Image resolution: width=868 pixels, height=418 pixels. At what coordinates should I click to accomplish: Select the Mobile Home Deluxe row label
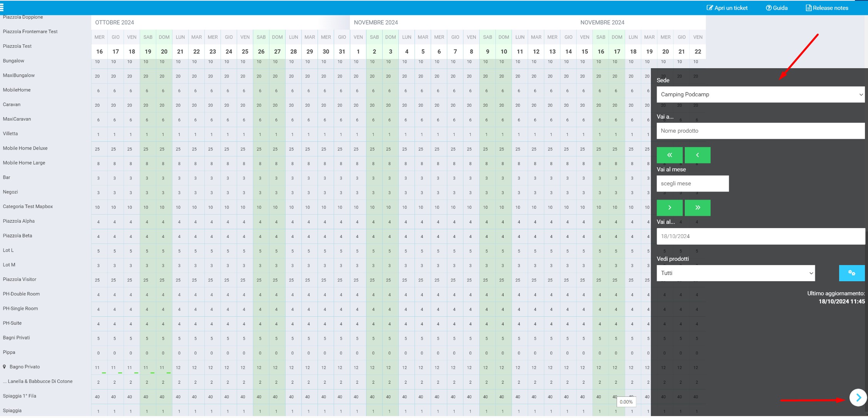coord(25,148)
